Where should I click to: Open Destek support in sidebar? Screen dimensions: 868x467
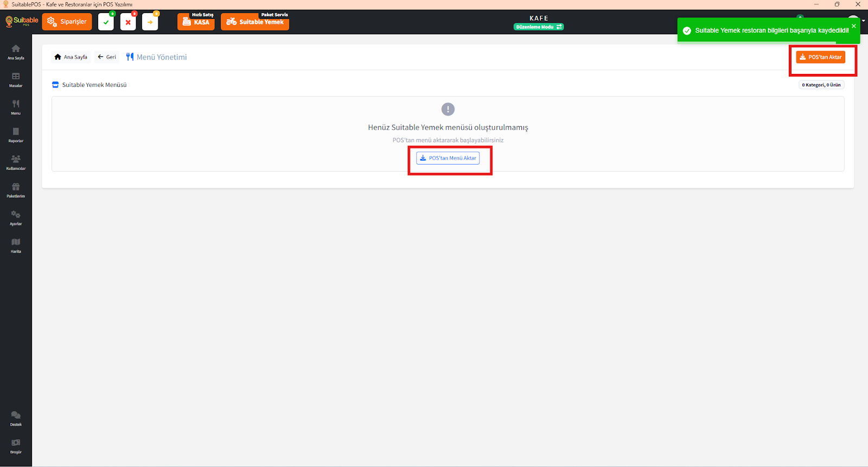[x=16, y=419]
